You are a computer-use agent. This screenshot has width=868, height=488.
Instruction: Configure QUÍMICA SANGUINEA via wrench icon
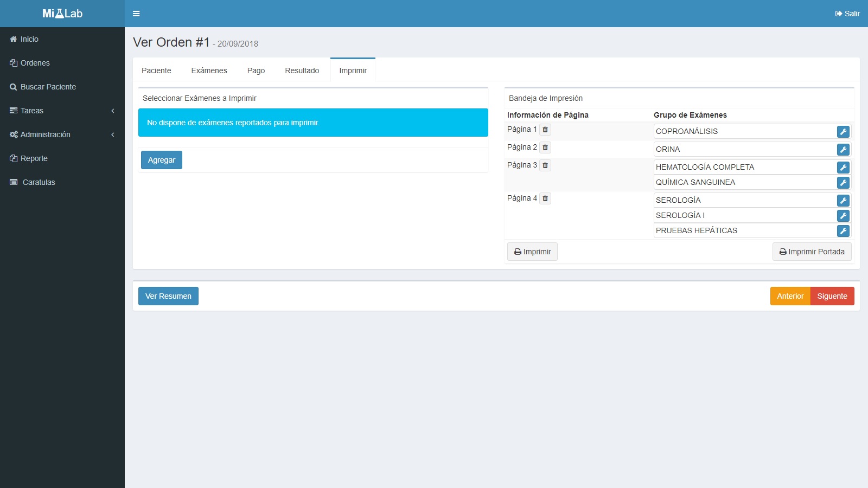click(x=843, y=182)
